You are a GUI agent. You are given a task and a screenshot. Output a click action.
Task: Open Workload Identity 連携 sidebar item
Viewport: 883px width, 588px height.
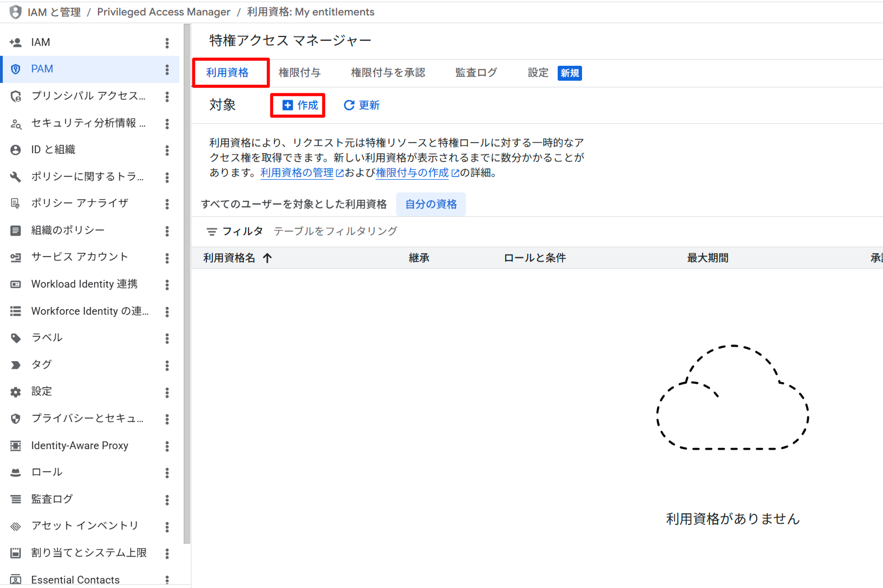click(x=90, y=284)
